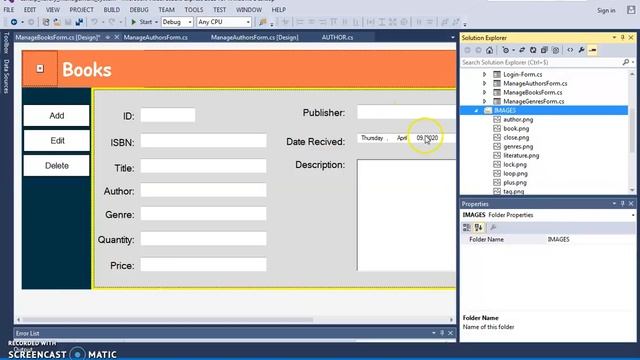Image resolution: width=640 pixels, height=360 pixels.
Task: Collapse the IMAGES folder node
Action: [476, 111]
